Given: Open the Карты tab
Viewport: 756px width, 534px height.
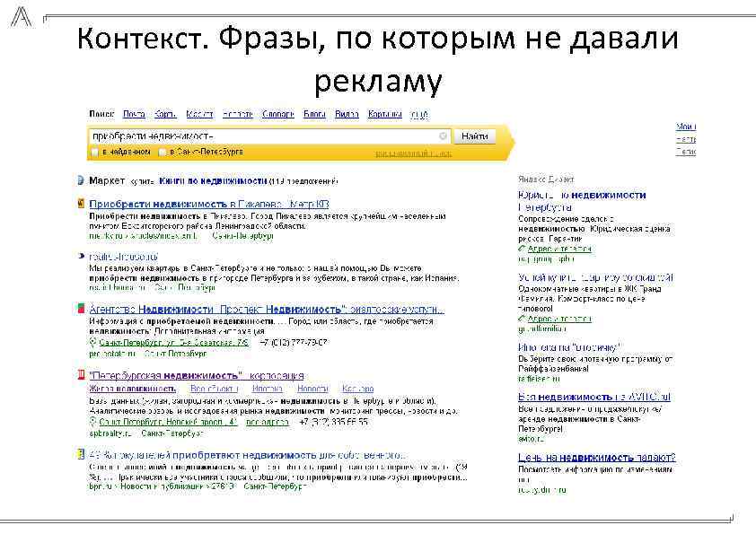Looking at the screenshot, I should pos(165,114).
